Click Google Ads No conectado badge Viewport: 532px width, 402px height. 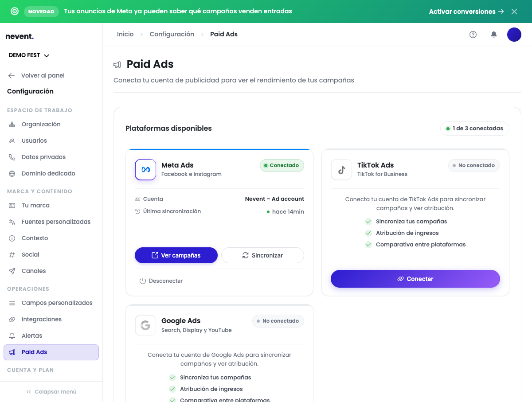coord(278,321)
